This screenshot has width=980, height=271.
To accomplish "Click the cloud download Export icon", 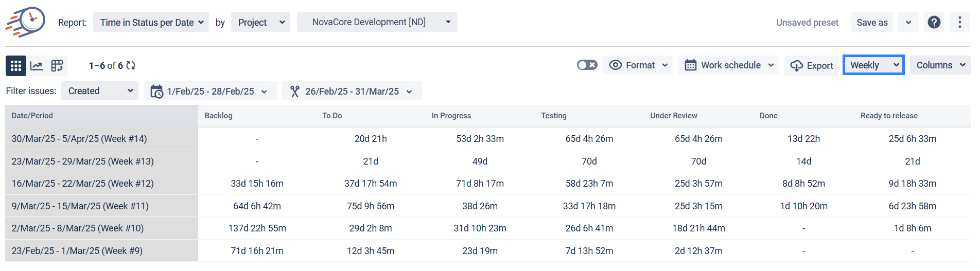I will pyautogui.click(x=797, y=66).
